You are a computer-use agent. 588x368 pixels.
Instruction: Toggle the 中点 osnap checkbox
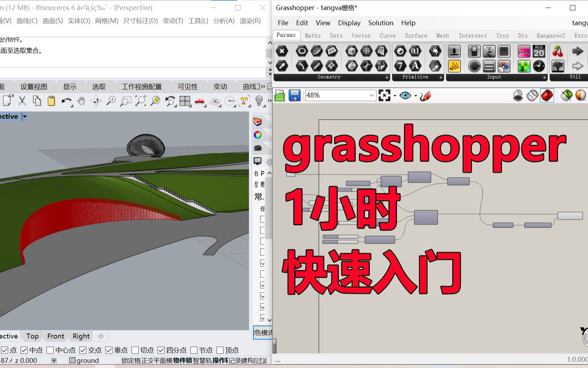click(x=24, y=350)
